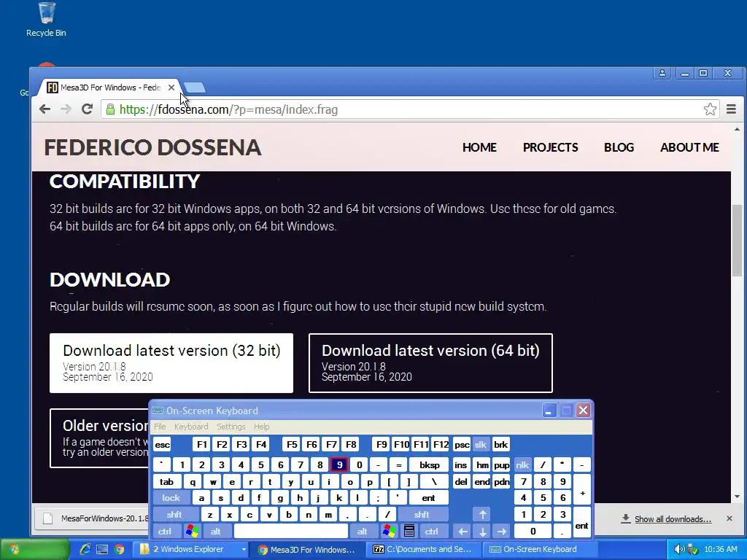Show all downloads in Chrome

672,519
